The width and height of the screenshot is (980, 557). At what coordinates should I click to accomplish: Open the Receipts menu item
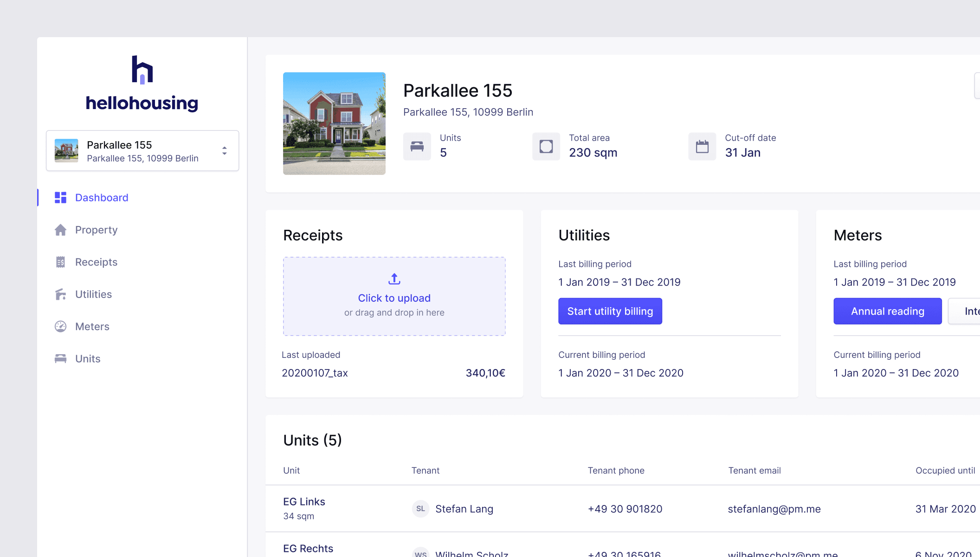pyautogui.click(x=96, y=262)
